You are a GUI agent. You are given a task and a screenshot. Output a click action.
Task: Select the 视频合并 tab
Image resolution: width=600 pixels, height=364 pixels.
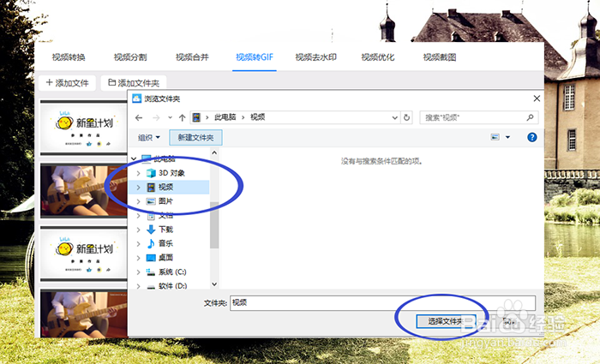(192, 57)
